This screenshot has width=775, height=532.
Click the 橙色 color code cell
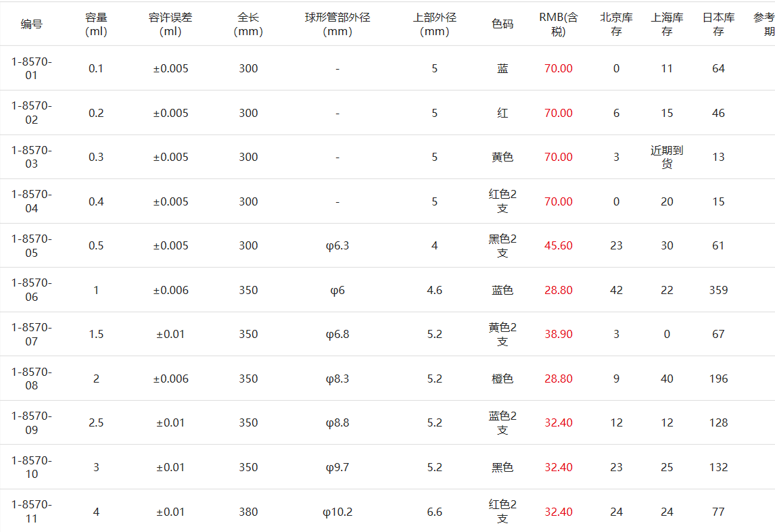point(502,379)
